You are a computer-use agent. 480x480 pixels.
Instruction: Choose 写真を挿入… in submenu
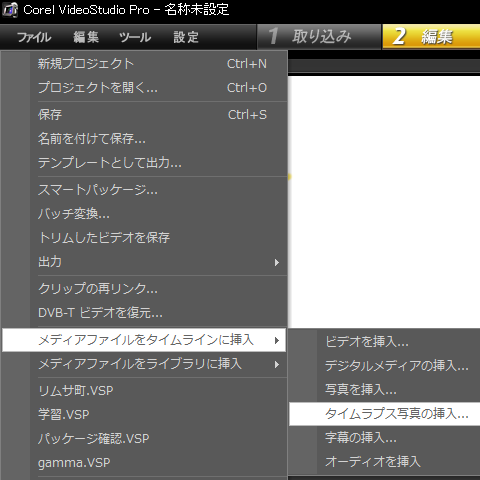385,390
